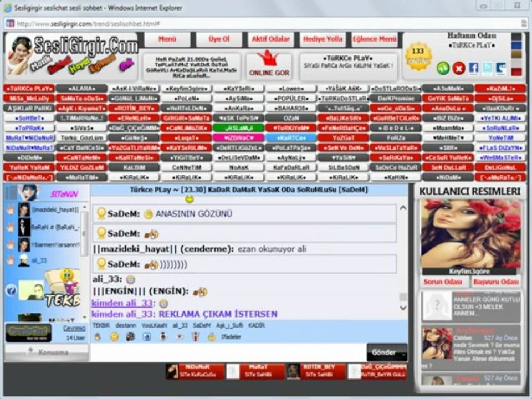Image resolution: width=532 pixels, height=399 pixels.
Task: Join the YoZGaT room
Action: tap(344, 138)
